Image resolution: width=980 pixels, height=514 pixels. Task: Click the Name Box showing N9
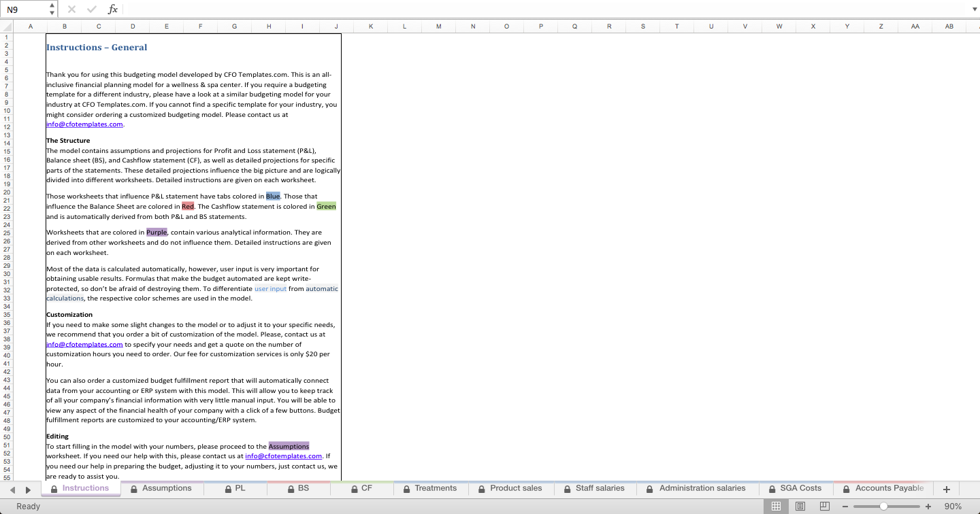pyautogui.click(x=25, y=10)
